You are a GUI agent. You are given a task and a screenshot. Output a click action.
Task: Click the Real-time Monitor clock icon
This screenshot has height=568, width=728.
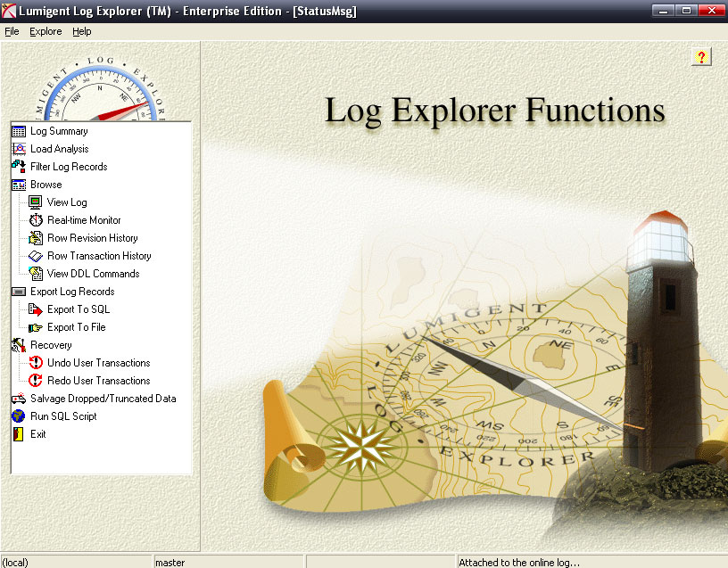click(36, 220)
